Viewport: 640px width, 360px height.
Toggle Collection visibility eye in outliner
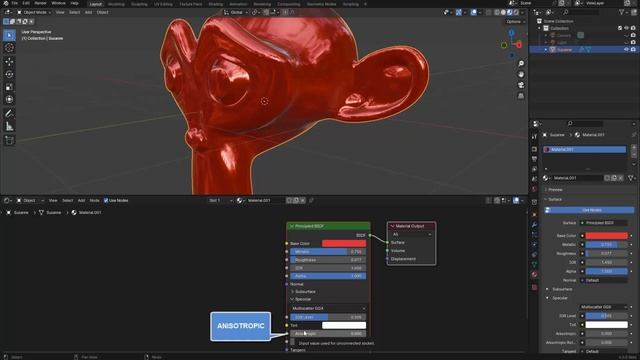pos(626,28)
